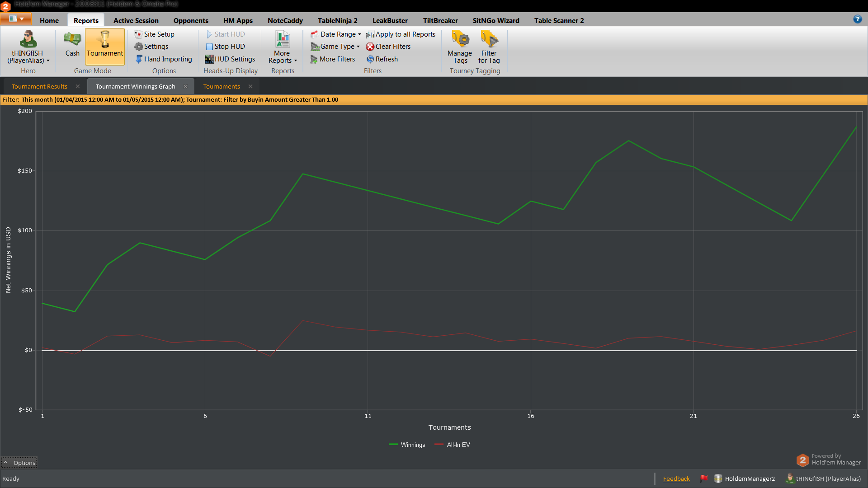Click the red flag status icon

coord(704,479)
